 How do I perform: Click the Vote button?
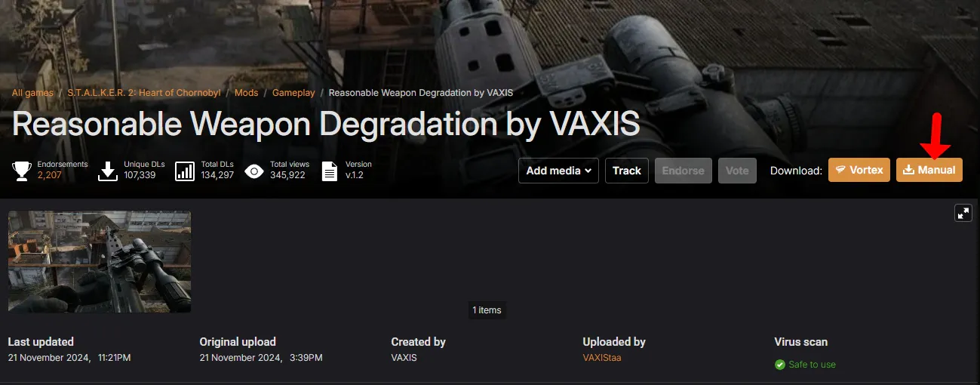[737, 171]
